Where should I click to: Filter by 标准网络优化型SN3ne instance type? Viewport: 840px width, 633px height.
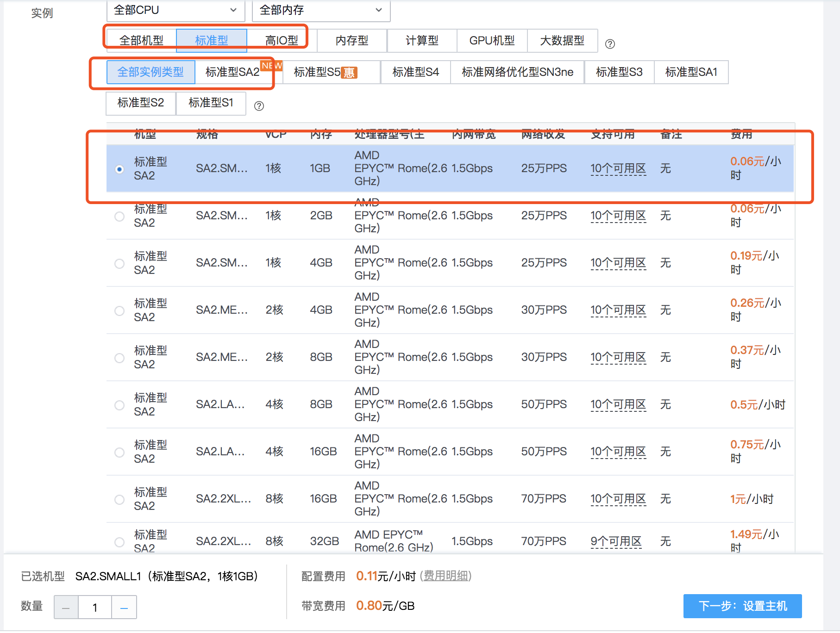517,72
